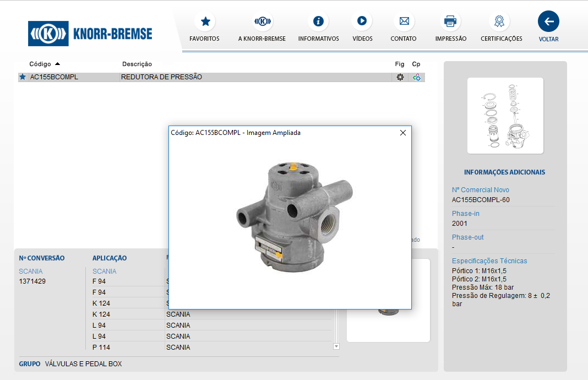
Task: Open the exploded diagram thumbnail
Action: (x=505, y=116)
